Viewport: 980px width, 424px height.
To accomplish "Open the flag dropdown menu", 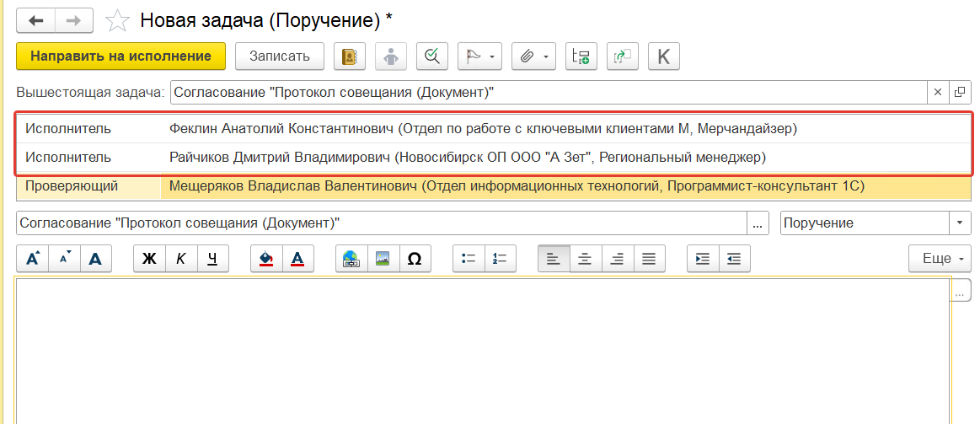I will pyautogui.click(x=479, y=56).
